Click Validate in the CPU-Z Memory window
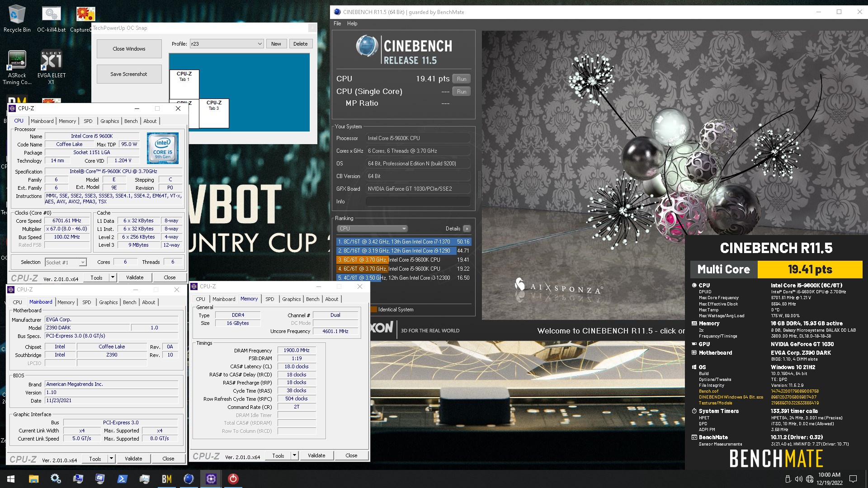868x488 pixels. pyautogui.click(x=317, y=455)
